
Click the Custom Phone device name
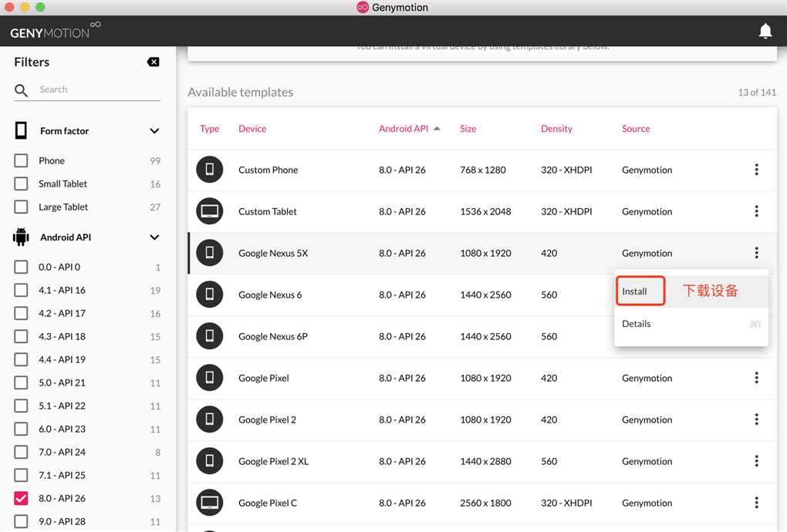pyautogui.click(x=268, y=170)
